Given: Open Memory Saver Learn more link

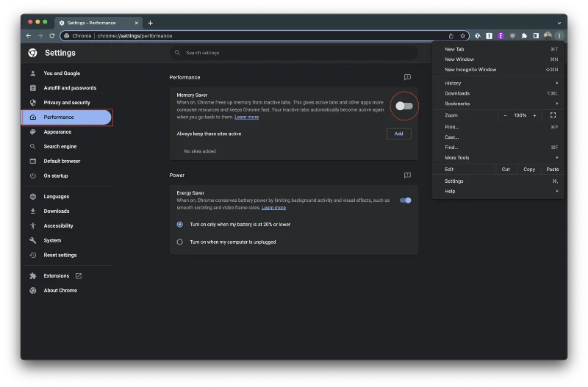Looking at the screenshot, I should (247, 117).
